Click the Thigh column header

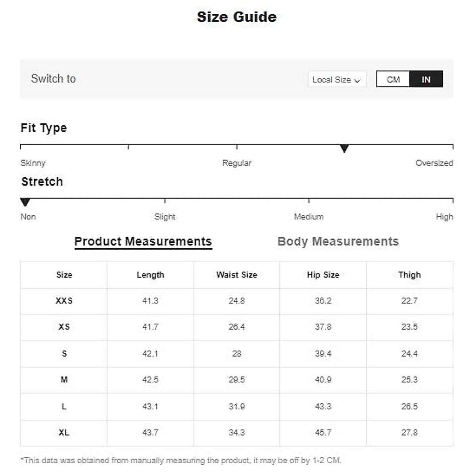(409, 275)
